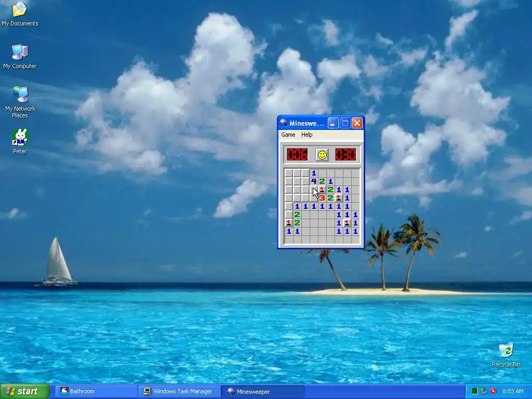Select the My Network Places icon

click(x=20, y=102)
